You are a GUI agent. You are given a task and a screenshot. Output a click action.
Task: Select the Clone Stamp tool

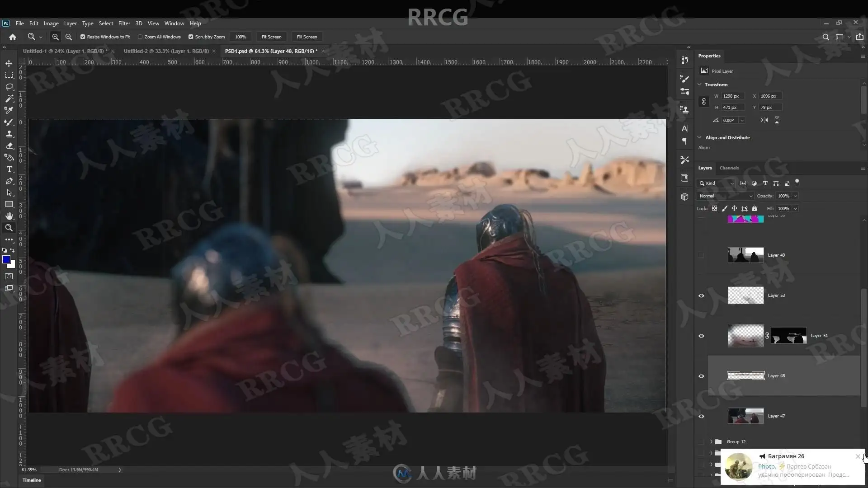coord(9,134)
